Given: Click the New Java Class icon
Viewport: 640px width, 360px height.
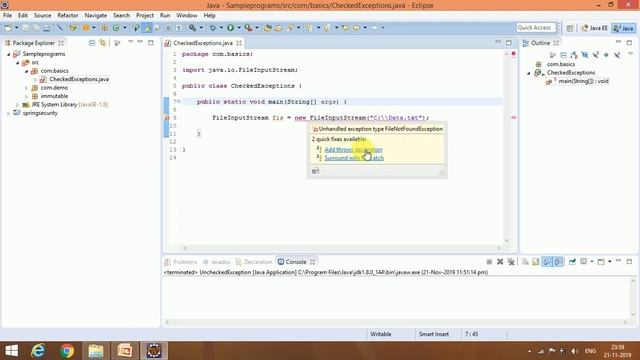Looking at the screenshot, I should (116, 28).
